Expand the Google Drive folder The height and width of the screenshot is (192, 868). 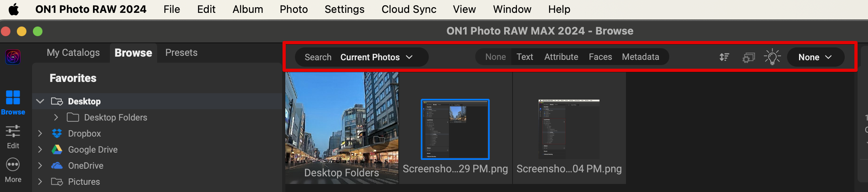[x=40, y=149]
